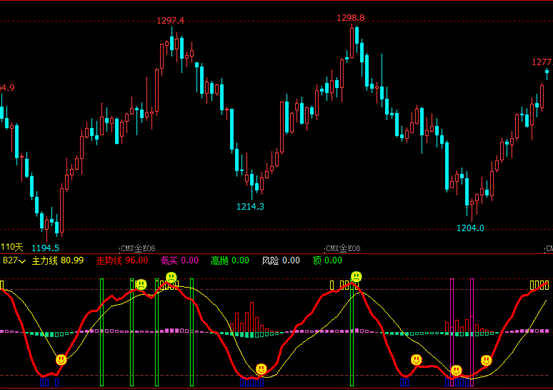553x390 pixels.
Task: Select the smiley marker beneath the 1194.5 low
Action: coord(61,360)
